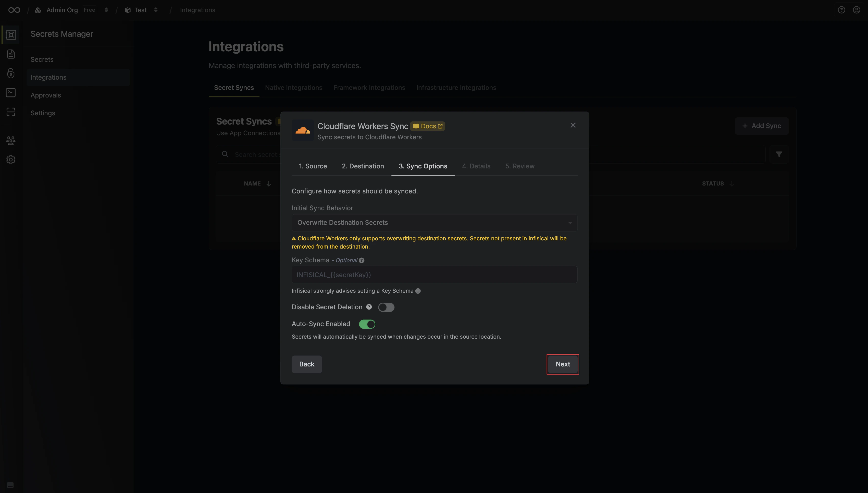
Task: Open the Docs link in the dialog header
Action: coord(428,126)
